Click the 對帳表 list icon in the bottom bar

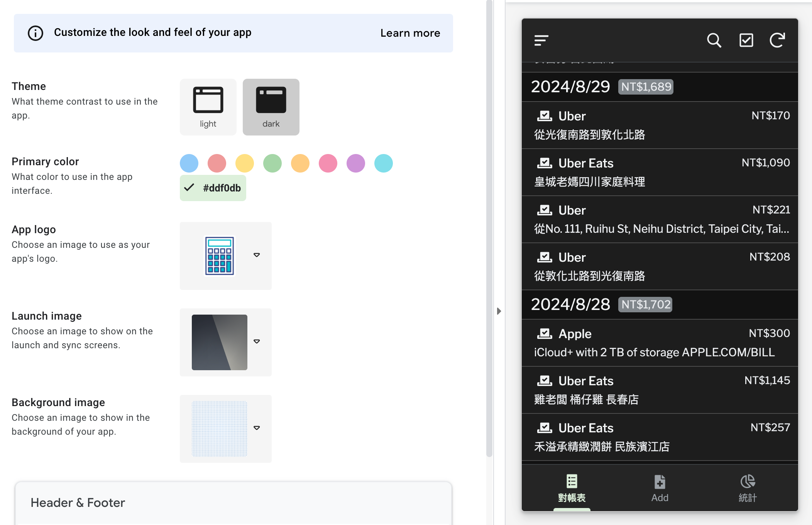[x=572, y=481]
